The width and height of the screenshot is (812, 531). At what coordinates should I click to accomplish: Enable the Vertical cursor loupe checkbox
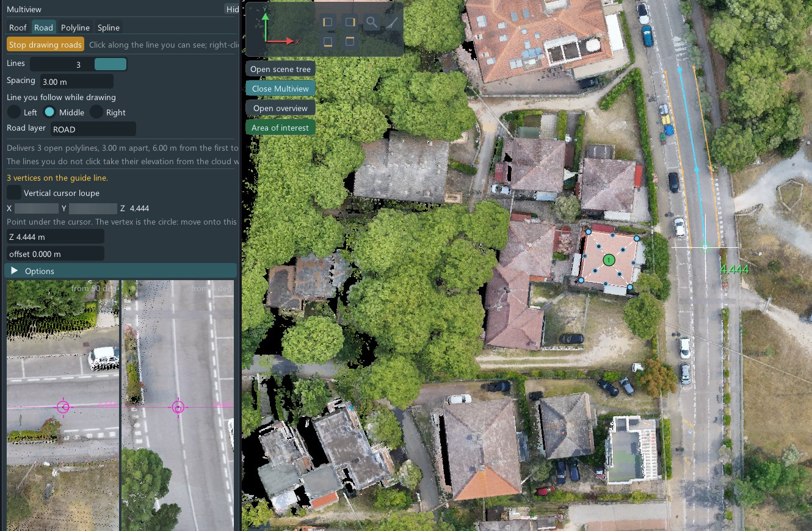click(x=13, y=193)
